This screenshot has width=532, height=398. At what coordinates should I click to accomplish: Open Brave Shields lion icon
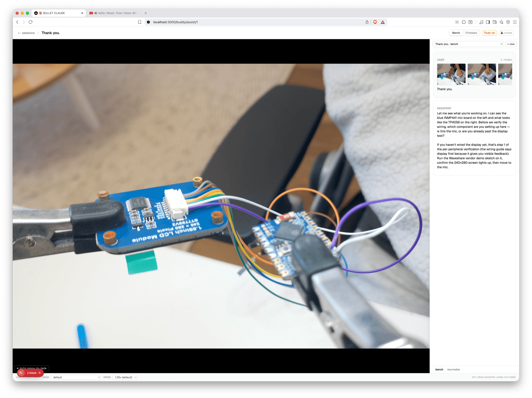[375, 22]
